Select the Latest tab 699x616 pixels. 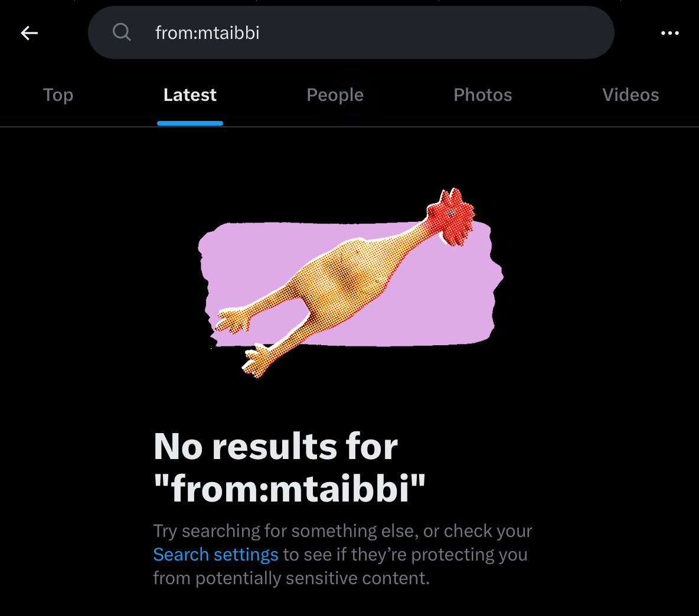[x=190, y=95]
